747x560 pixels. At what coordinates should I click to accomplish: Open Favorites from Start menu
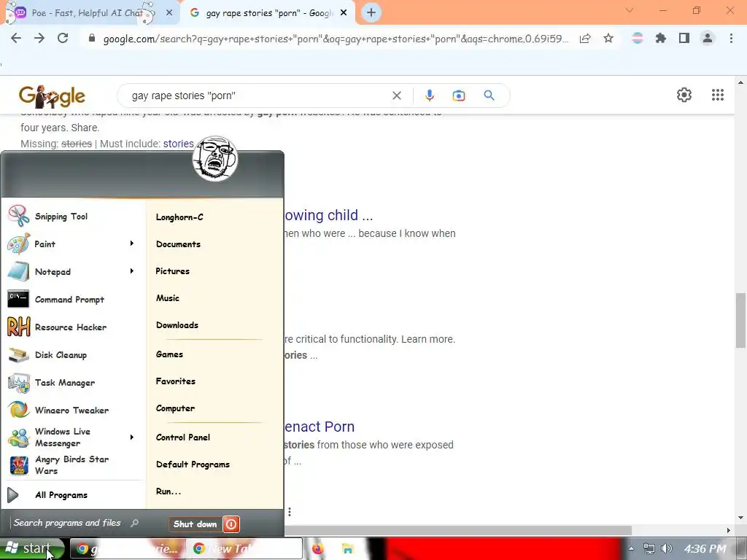176,381
